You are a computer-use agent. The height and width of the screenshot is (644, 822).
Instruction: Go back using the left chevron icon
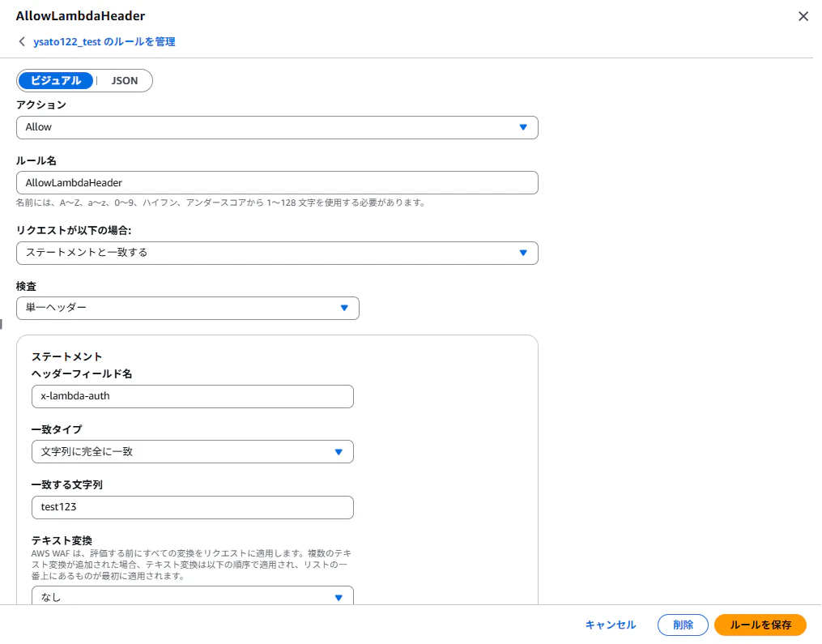(22, 41)
